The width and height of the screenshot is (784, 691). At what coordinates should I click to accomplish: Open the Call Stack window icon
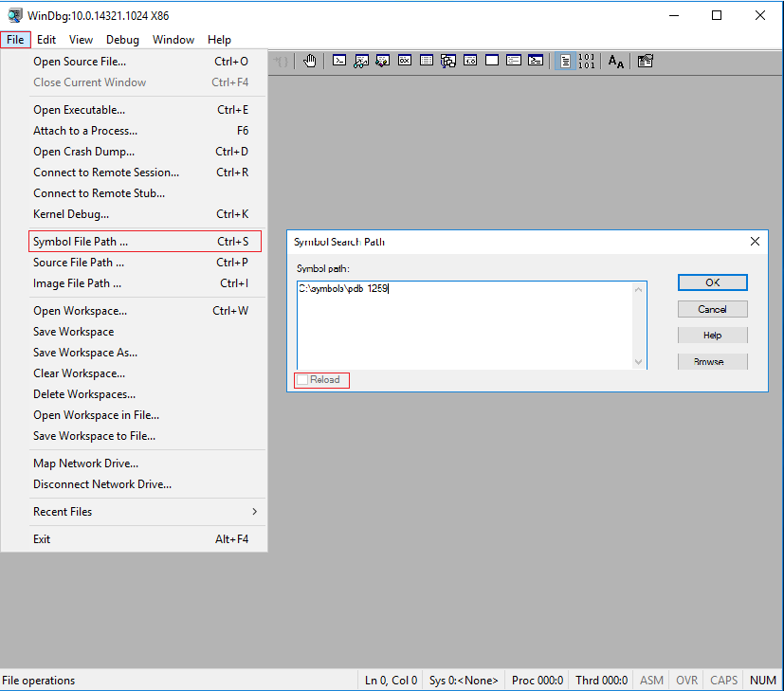[448, 61]
